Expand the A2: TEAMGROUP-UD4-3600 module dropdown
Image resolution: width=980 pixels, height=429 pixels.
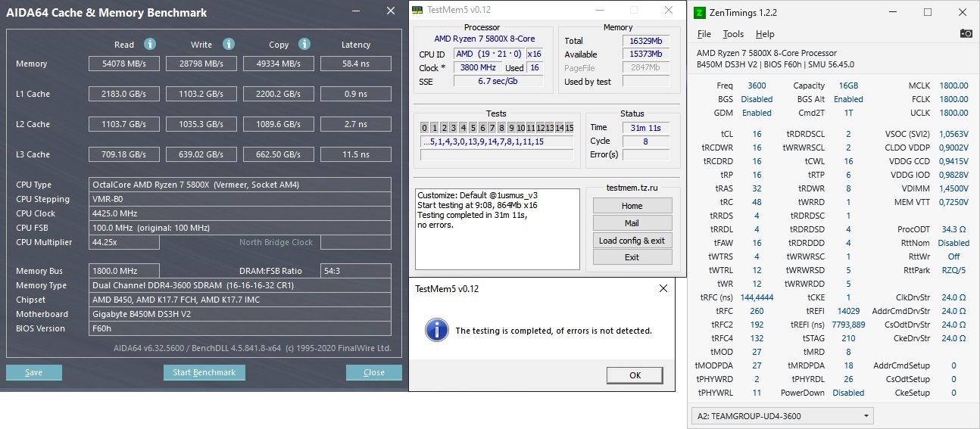[782, 415]
